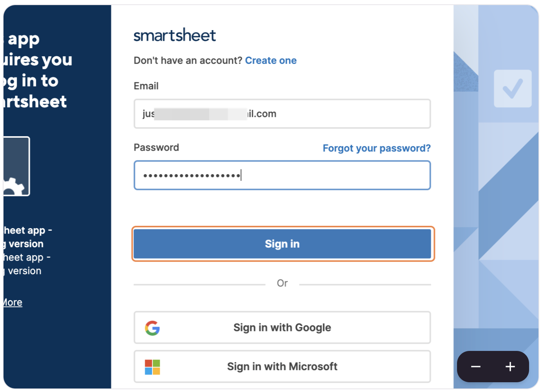542x392 pixels.
Task: Click the Email field label
Action: [x=146, y=86]
